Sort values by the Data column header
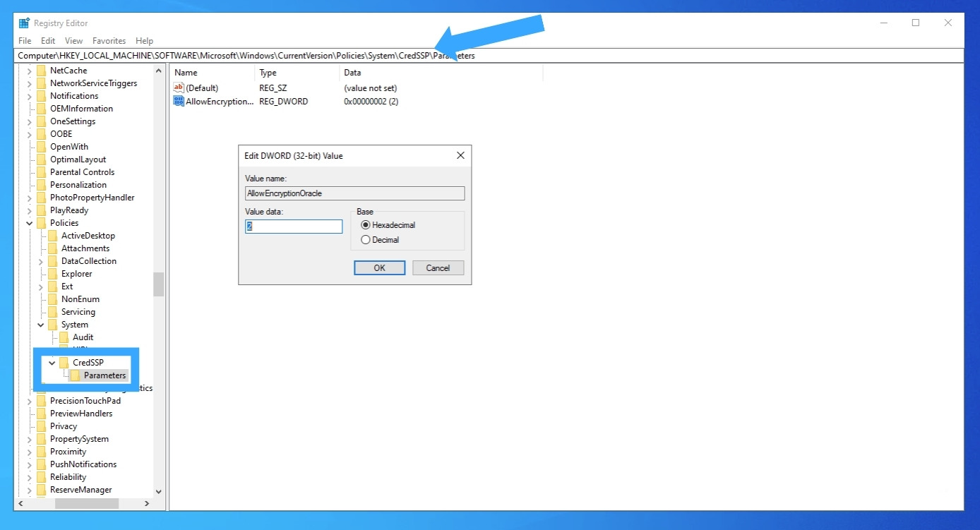 coord(441,73)
